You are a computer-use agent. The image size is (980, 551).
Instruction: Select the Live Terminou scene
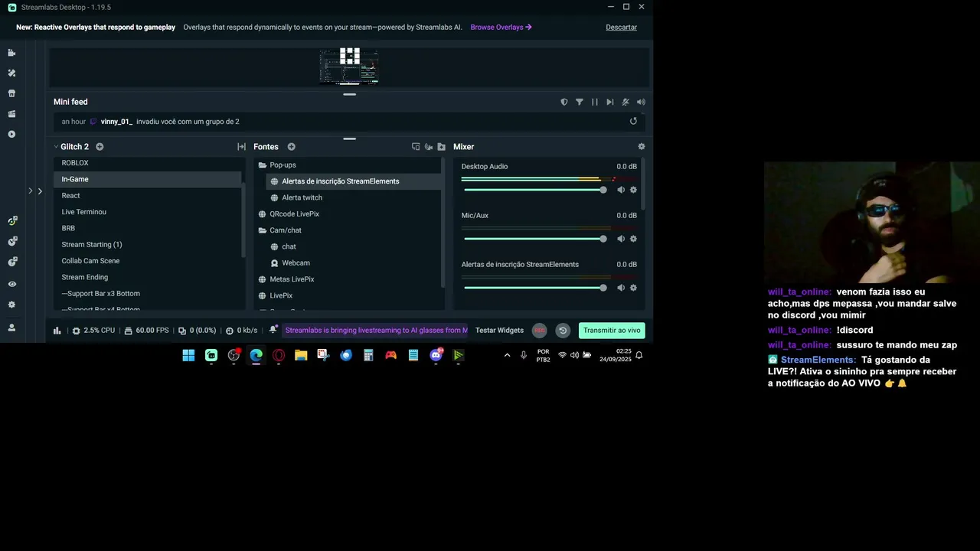point(148,212)
